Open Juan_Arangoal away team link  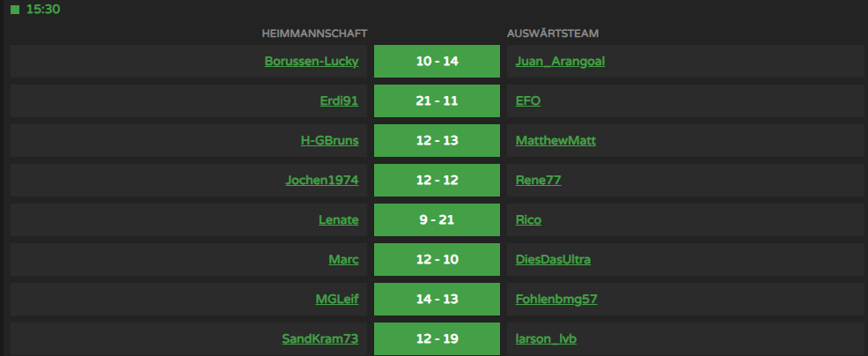pos(560,62)
